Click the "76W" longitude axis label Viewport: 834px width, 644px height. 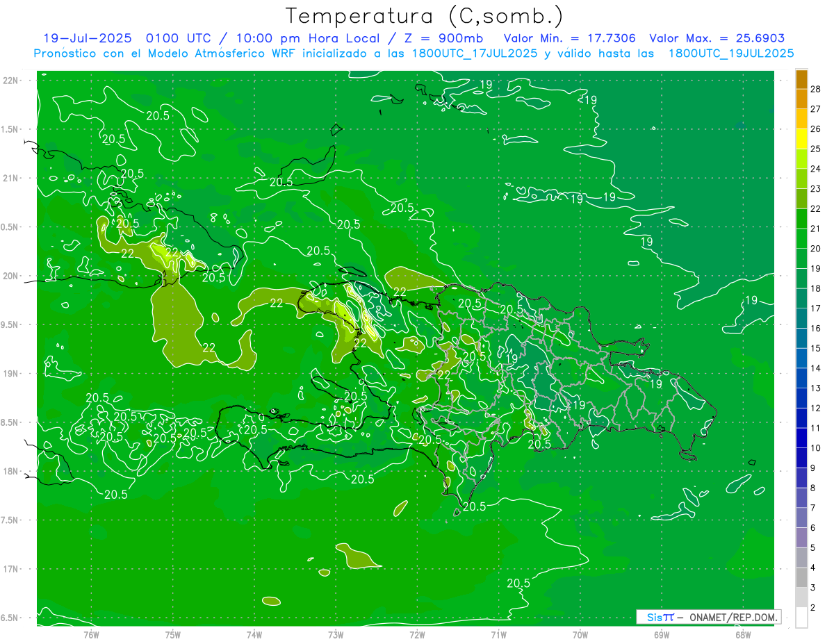91,634
